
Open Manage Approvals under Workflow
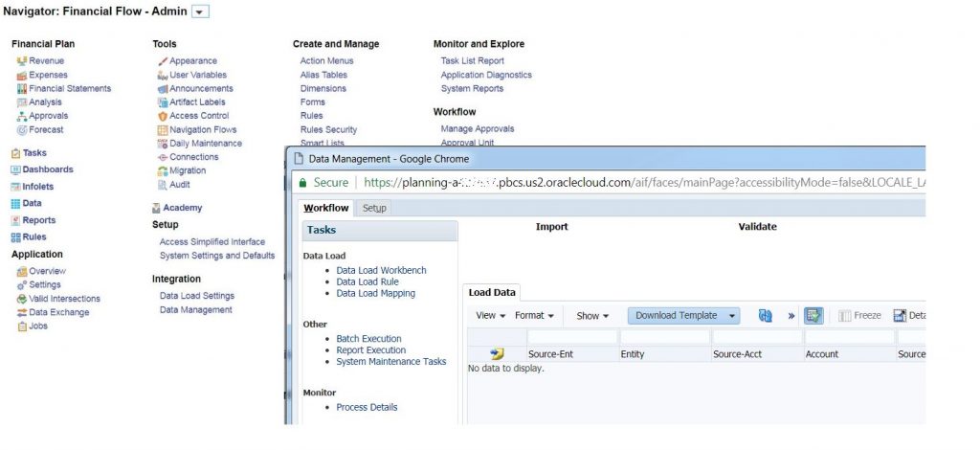tap(478, 128)
